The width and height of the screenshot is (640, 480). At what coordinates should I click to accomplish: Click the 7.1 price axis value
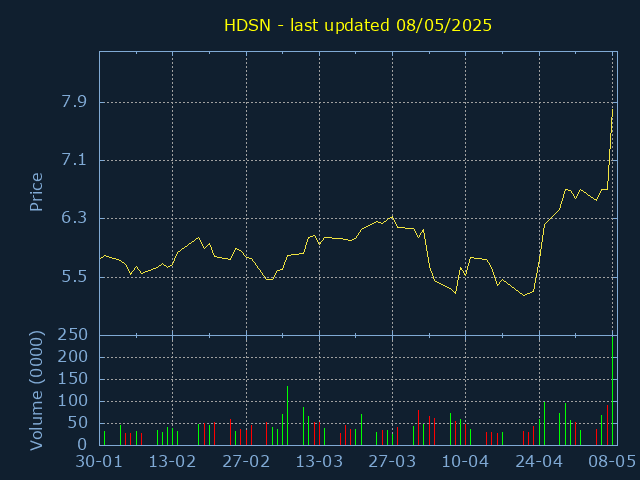(x=74, y=160)
